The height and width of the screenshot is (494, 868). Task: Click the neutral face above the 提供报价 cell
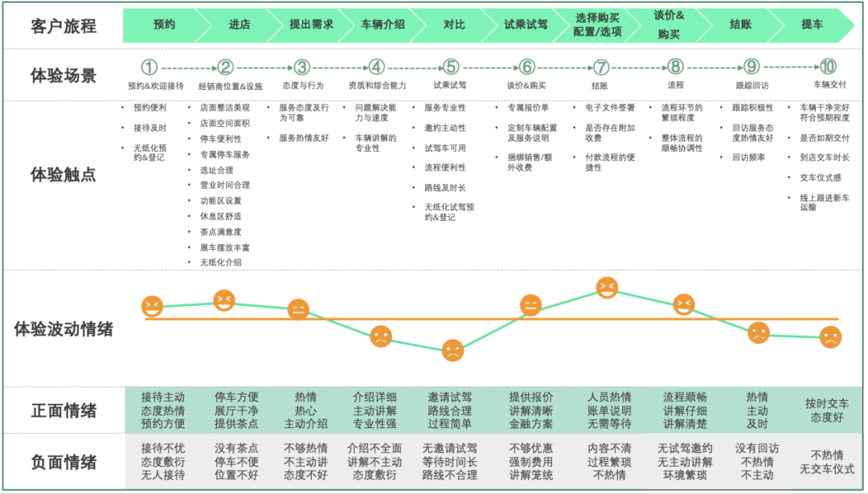pos(530,305)
